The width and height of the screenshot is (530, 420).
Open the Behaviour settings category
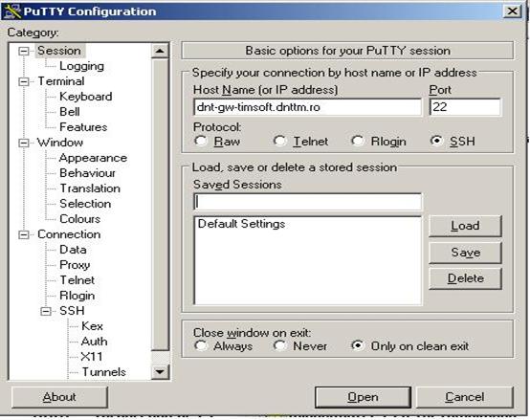pyautogui.click(x=88, y=173)
